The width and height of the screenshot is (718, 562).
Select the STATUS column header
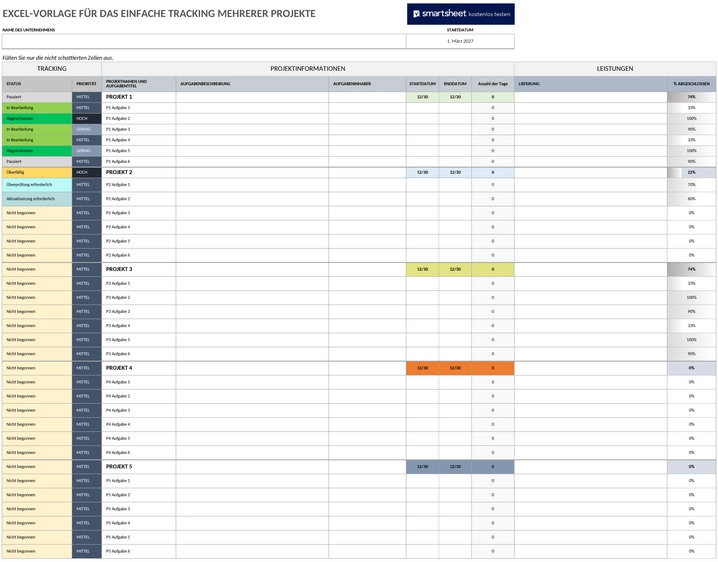pyautogui.click(x=37, y=84)
